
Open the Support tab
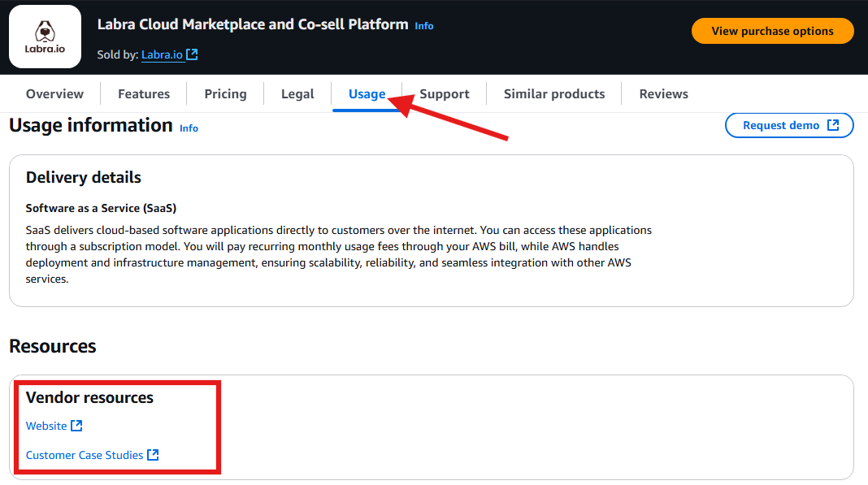coord(445,94)
